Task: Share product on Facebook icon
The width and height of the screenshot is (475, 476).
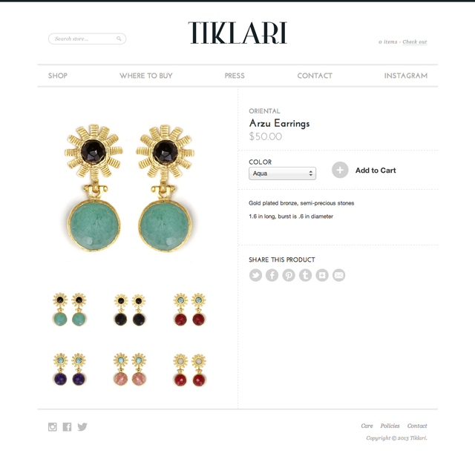Action: (x=272, y=275)
